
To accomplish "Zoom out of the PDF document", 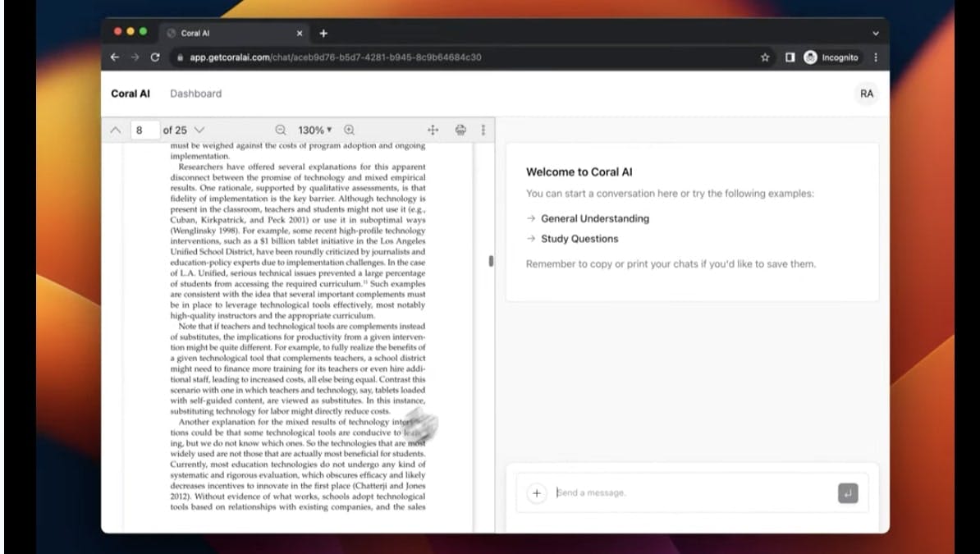I will [x=281, y=130].
